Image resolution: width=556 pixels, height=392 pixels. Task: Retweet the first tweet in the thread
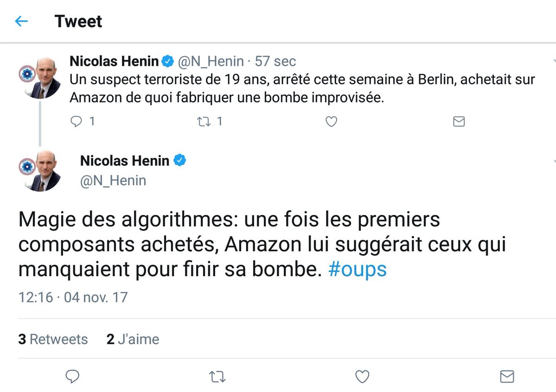[x=204, y=121]
